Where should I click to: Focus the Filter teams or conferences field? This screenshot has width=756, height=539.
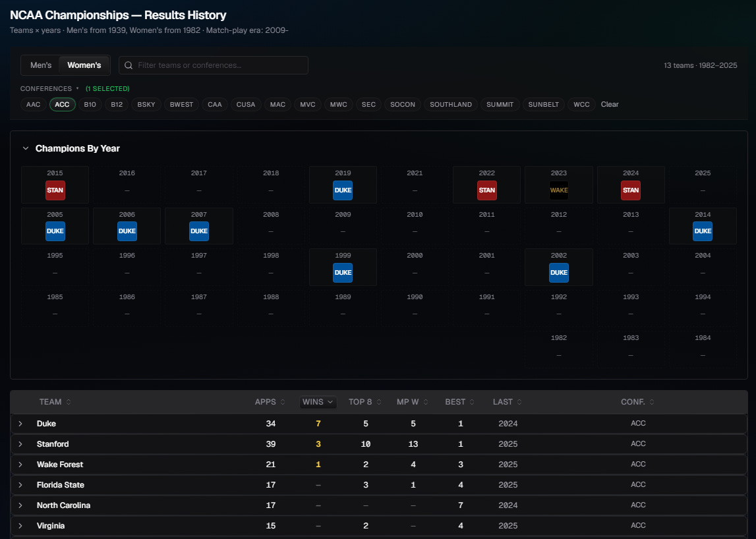(214, 65)
